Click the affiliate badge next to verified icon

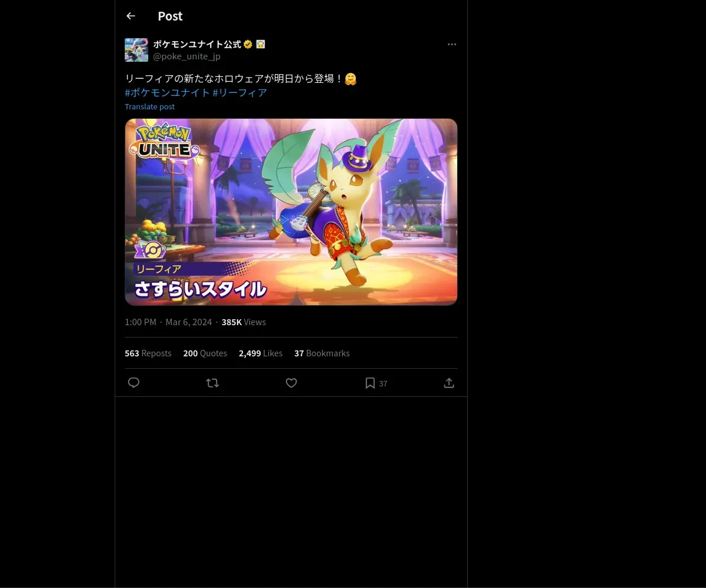tap(261, 44)
